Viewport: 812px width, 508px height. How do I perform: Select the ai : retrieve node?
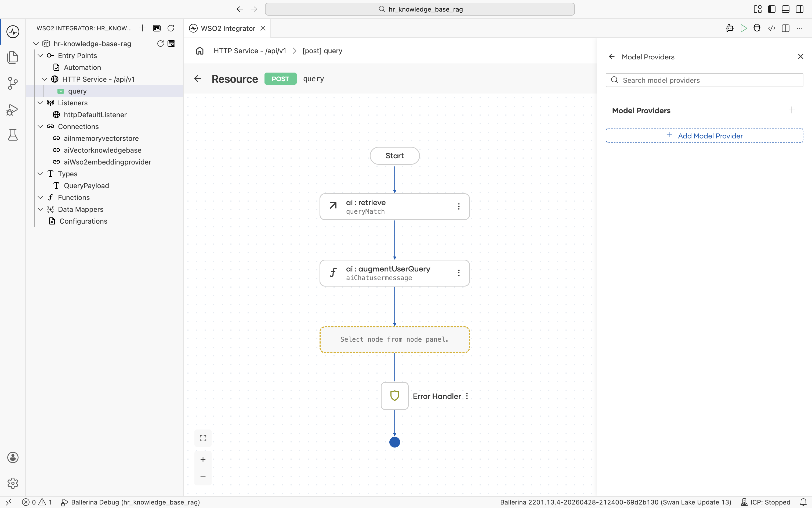pos(395,207)
